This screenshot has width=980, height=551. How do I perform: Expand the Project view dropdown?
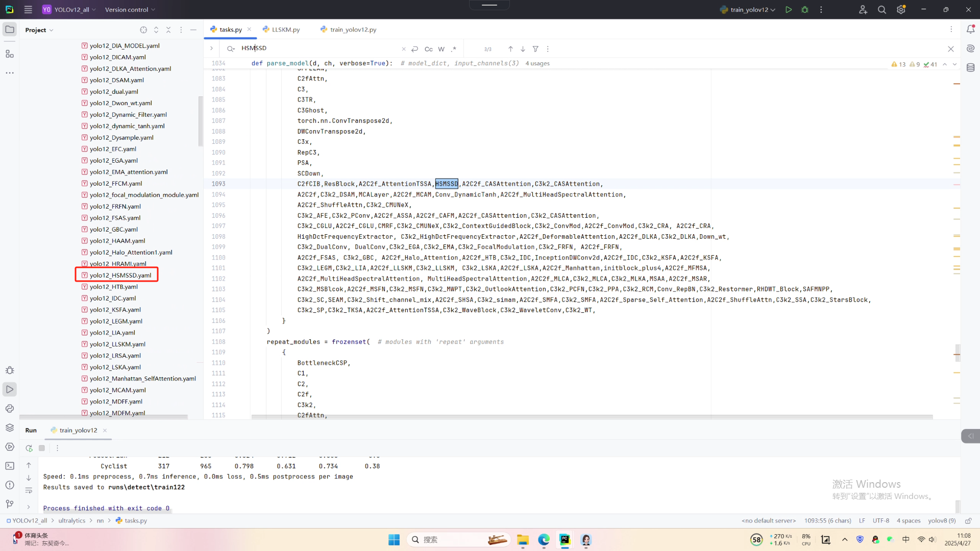pyautogui.click(x=39, y=30)
